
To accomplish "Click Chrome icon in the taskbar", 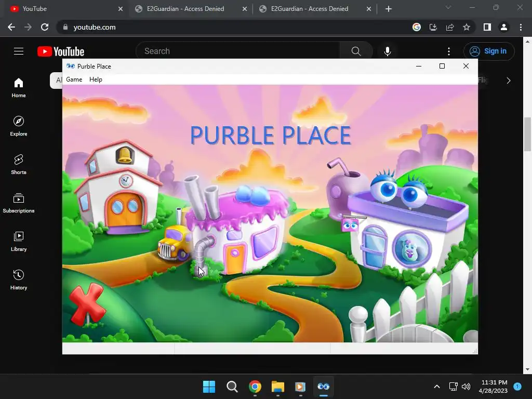I will (255, 387).
